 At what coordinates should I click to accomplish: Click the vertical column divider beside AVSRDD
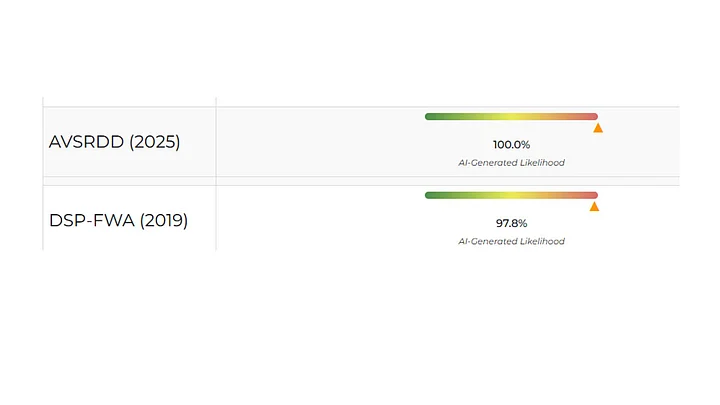pyautogui.click(x=216, y=142)
